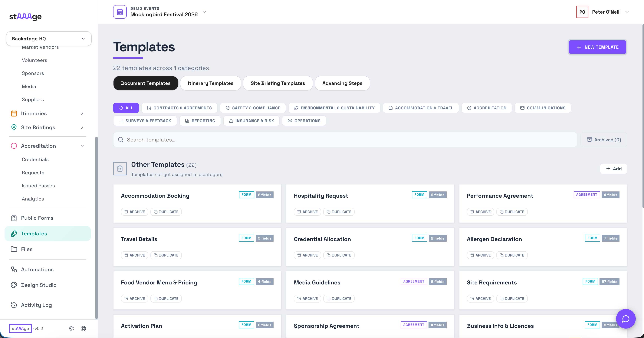This screenshot has width=644, height=338.
Task: Click the Itineraries calendar icon
Action: click(x=14, y=114)
